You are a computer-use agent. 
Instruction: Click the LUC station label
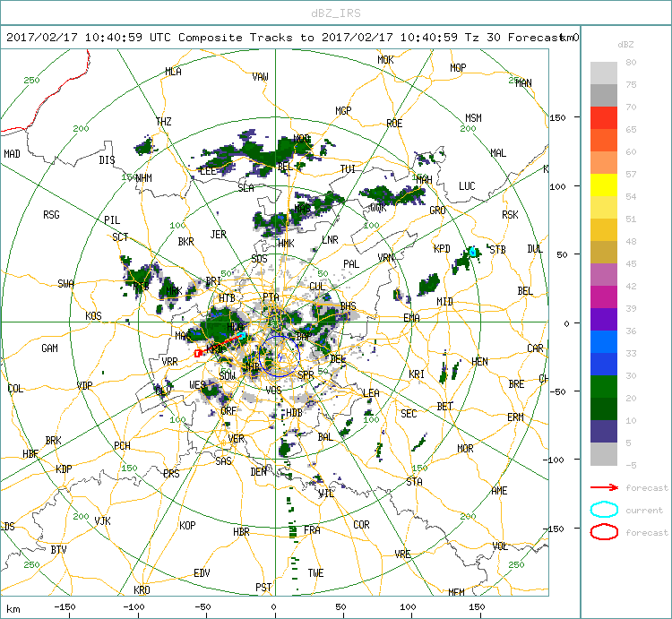coord(467,186)
